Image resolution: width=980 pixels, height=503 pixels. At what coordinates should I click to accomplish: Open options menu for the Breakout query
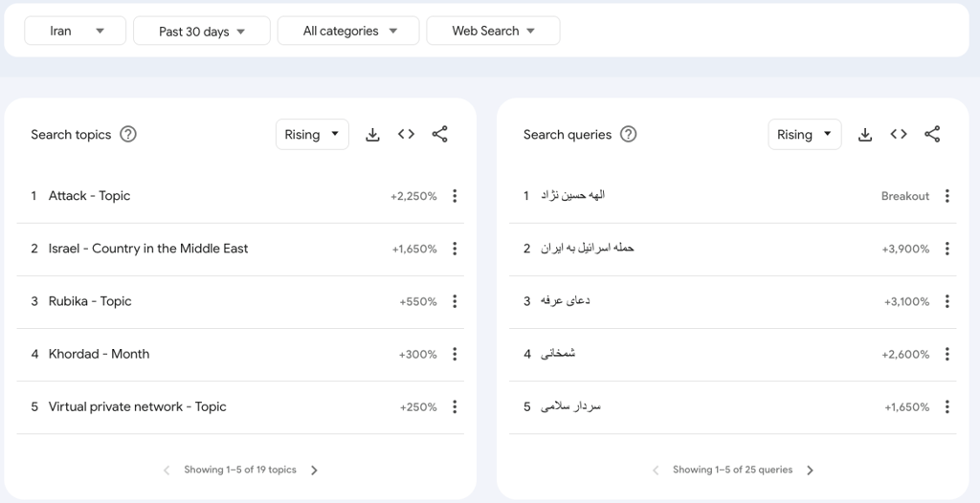pos(947,196)
